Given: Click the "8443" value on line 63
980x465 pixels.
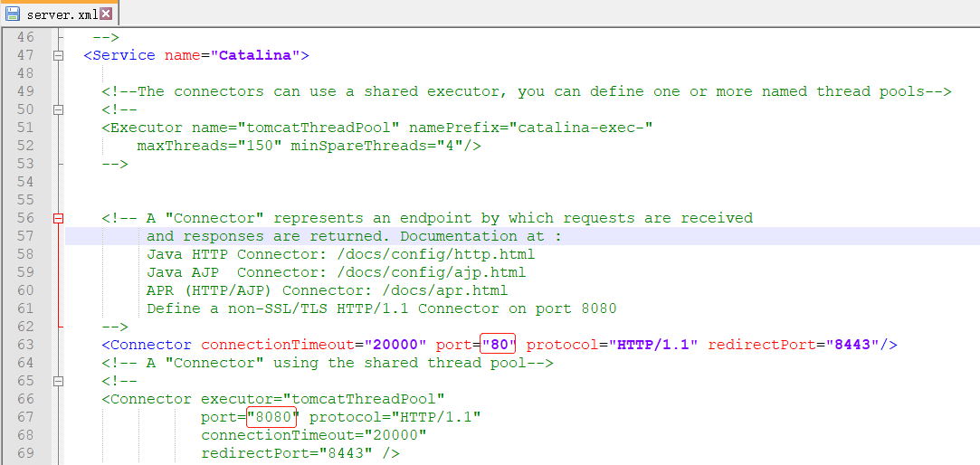Looking at the screenshot, I should pyautogui.click(x=852, y=345).
